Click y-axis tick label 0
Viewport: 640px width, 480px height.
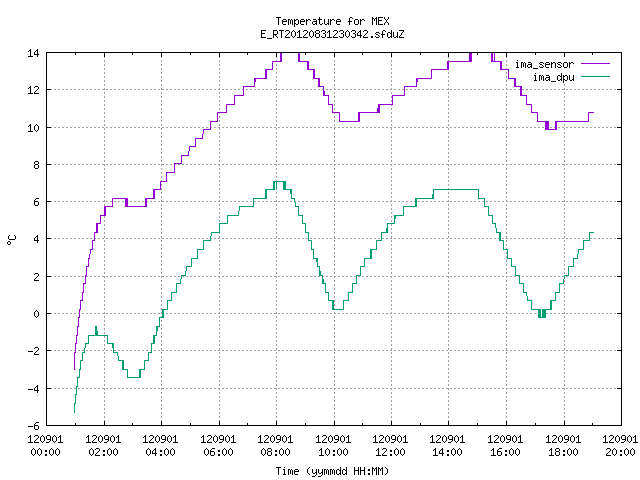(x=37, y=314)
